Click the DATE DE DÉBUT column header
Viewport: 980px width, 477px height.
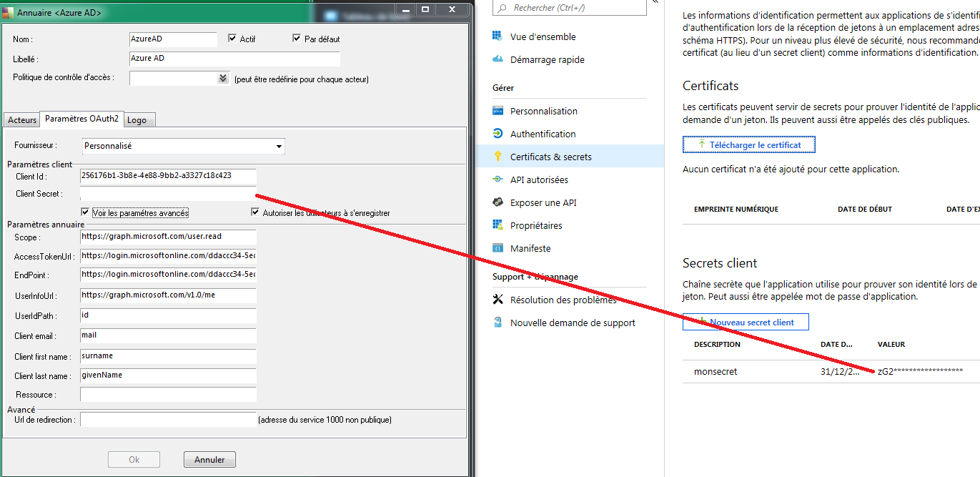coord(865,210)
